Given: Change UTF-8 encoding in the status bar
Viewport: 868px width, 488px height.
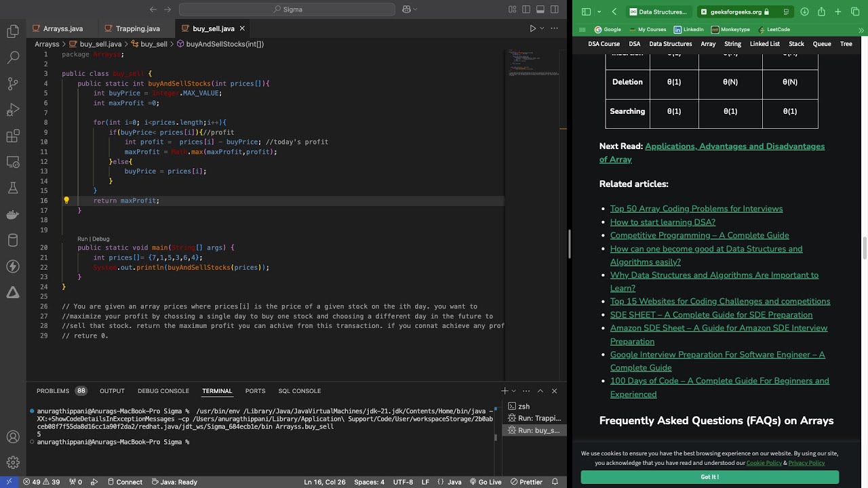Looking at the screenshot, I should click(x=403, y=482).
